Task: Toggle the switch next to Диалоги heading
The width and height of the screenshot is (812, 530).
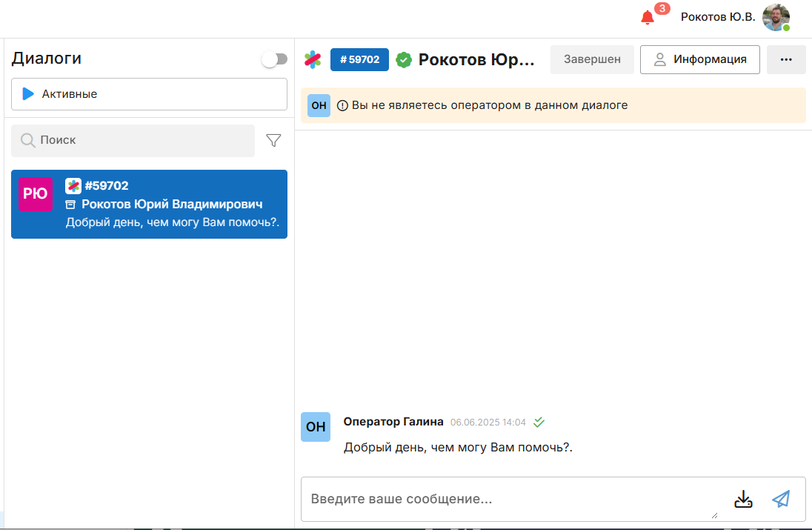Action: pos(274,59)
